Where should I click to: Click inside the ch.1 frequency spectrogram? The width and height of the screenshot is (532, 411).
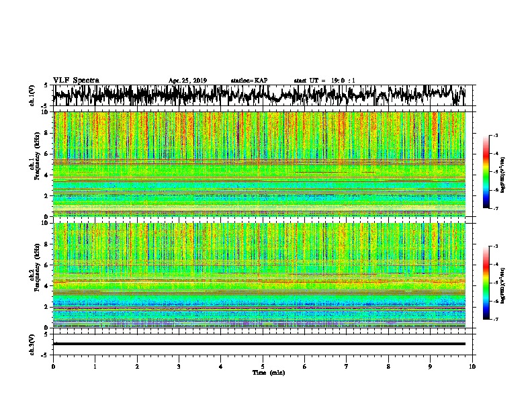[x=259, y=164]
